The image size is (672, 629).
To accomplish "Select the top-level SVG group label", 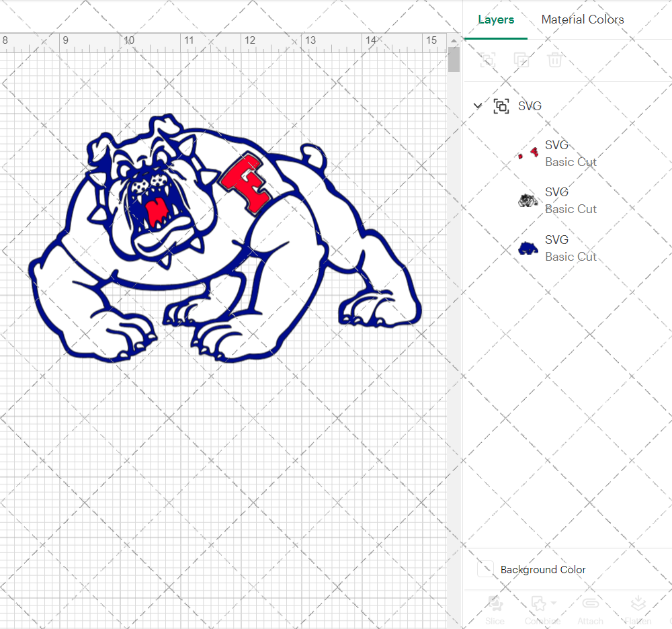I will [x=530, y=106].
